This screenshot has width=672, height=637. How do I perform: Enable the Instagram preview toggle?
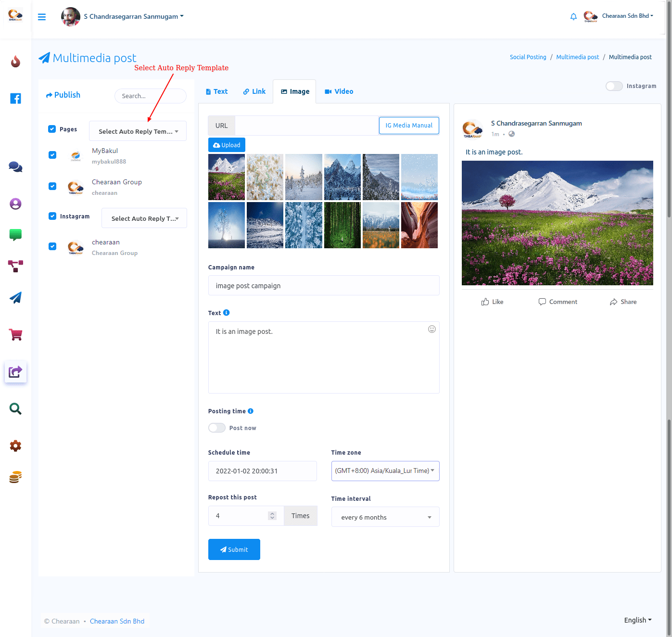(x=614, y=86)
